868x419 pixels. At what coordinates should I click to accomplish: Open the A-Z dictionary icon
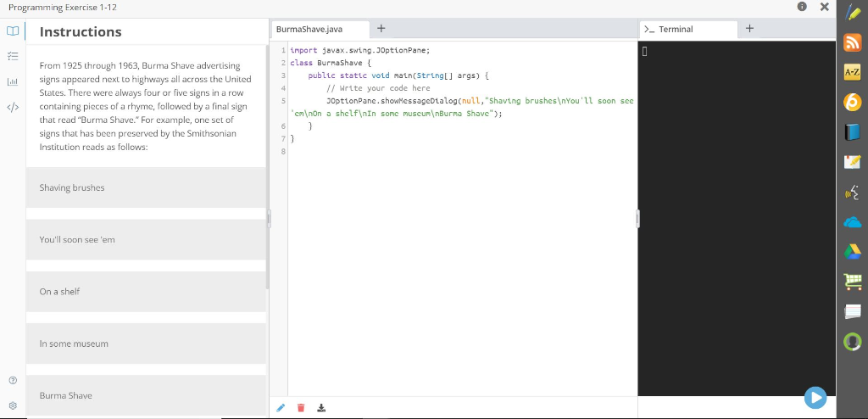coord(852,75)
